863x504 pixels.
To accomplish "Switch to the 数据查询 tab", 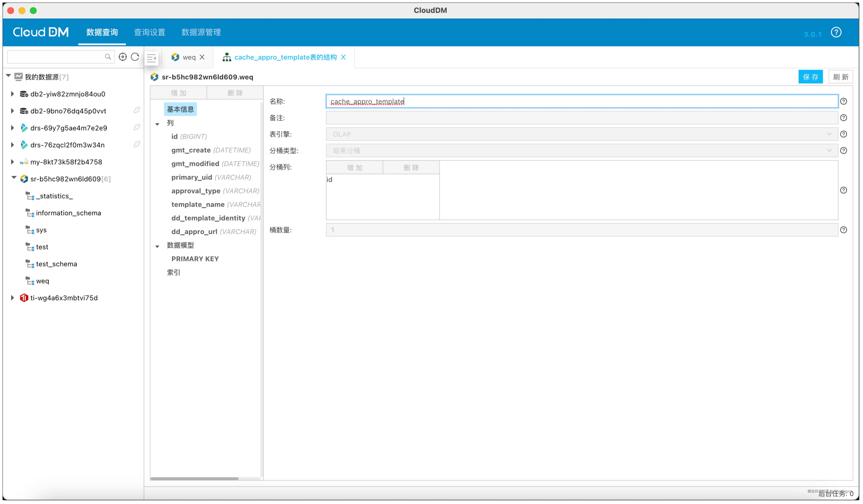I will 102,32.
